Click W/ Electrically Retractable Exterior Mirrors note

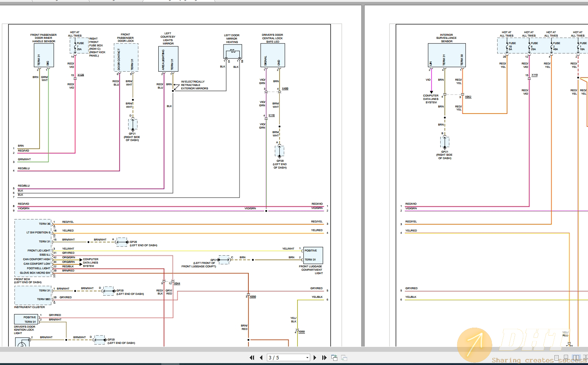[x=194, y=85]
